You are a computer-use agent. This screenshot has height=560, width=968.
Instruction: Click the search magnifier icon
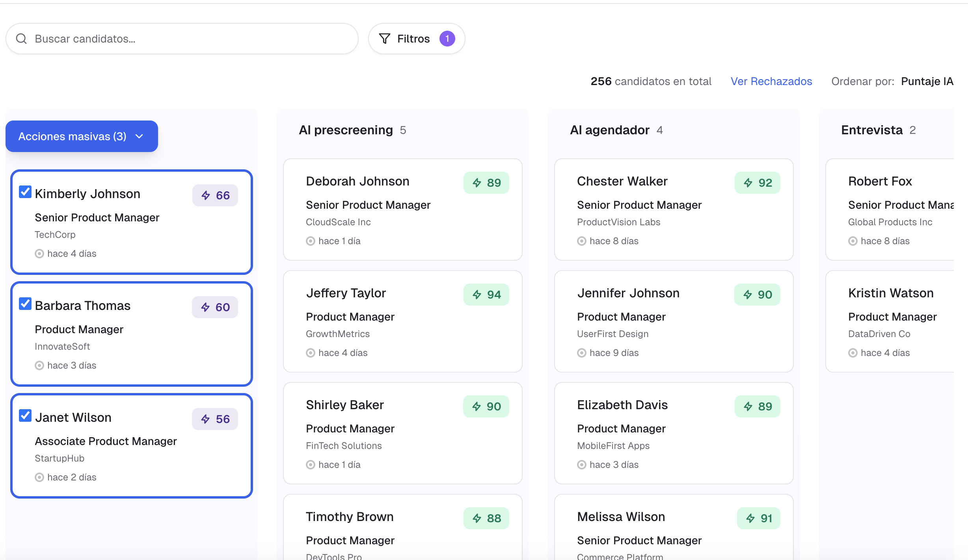[x=21, y=39]
